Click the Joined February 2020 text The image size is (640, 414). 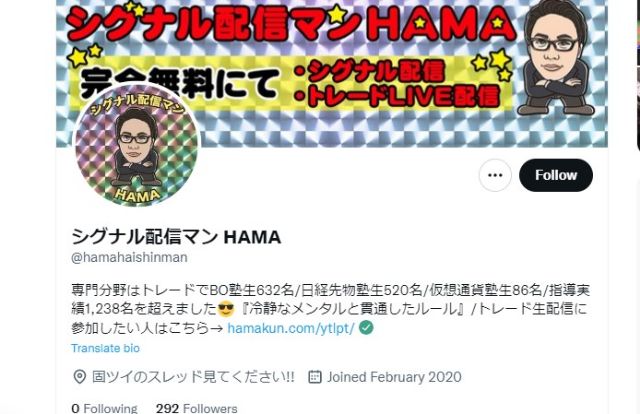[394, 376]
